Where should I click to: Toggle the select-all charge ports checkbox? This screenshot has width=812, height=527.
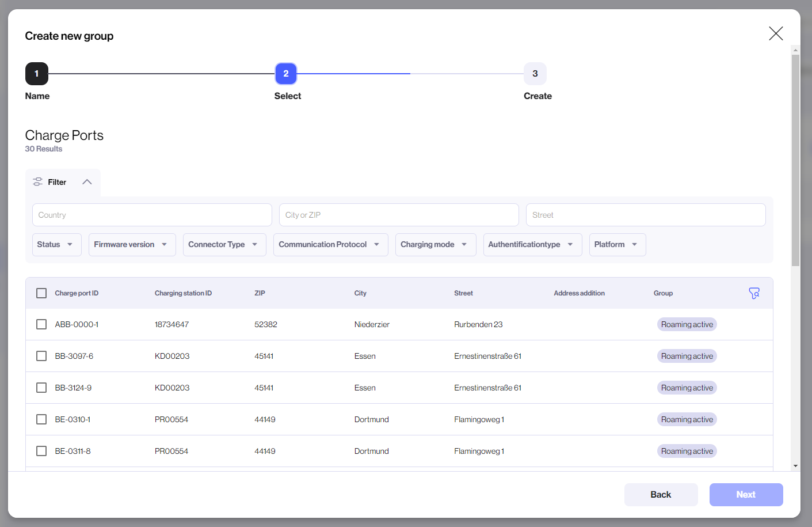41,293
